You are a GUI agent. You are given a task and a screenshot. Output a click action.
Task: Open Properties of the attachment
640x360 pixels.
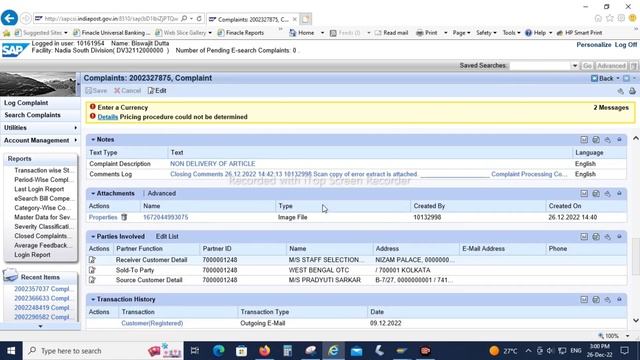pyautogui.click(x=103, y=217)
